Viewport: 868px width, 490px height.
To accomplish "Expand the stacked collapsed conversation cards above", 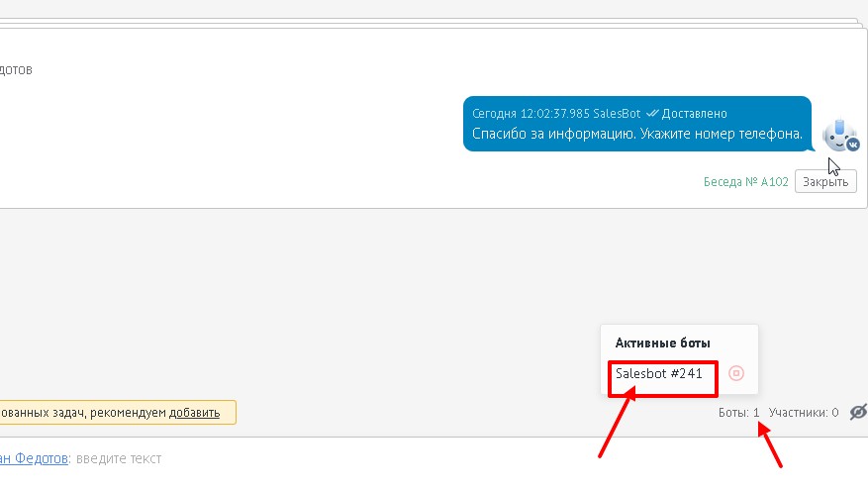I will point(432,23).
